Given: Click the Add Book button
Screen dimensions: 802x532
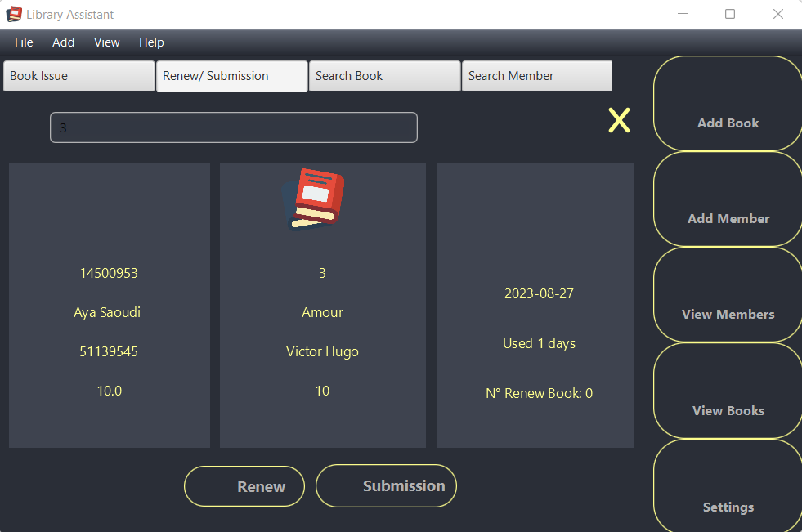Looking at the screenshot, I should click(728, 103).
